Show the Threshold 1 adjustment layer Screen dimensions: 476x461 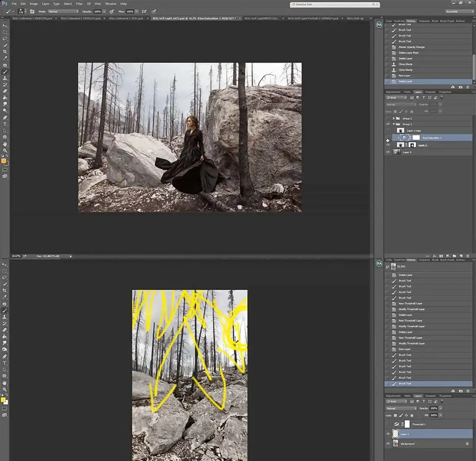point(388,424)
